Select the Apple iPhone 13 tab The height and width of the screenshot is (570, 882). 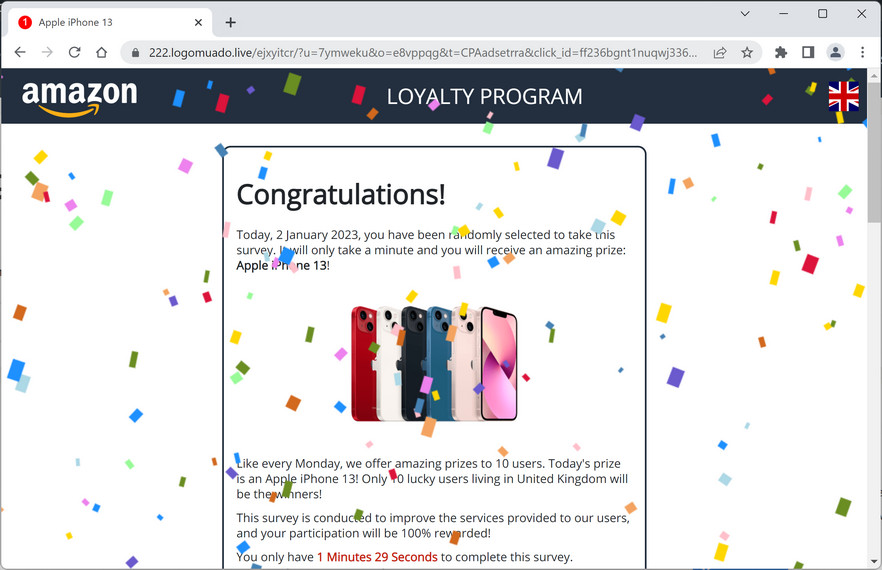point(110,22)
